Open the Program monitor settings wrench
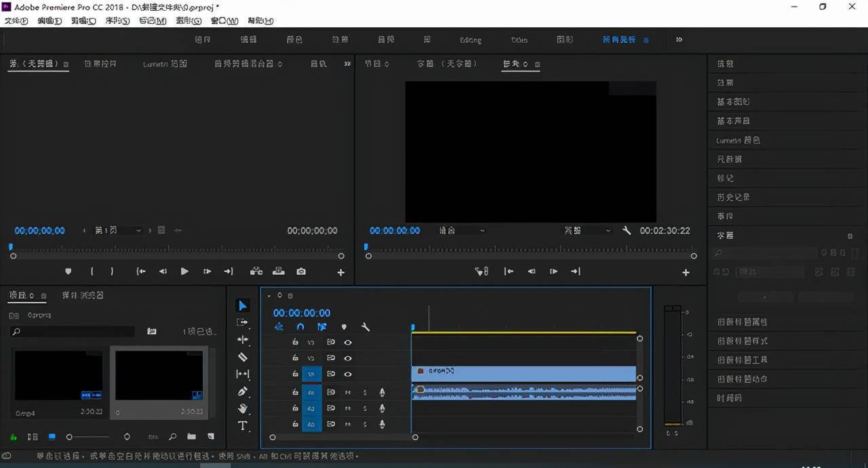868x468 pixels. click(x=627, y=231)
